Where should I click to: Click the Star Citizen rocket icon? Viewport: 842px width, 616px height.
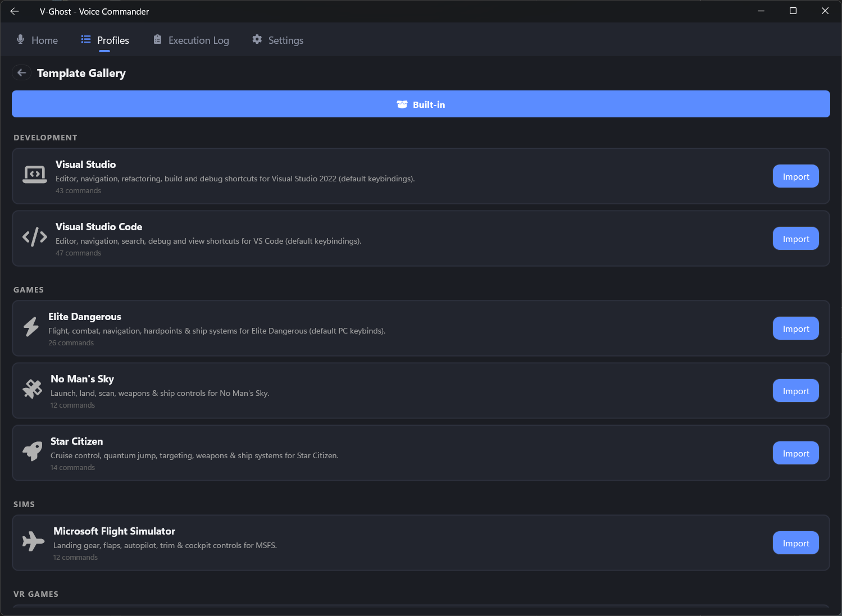(33, 451)
